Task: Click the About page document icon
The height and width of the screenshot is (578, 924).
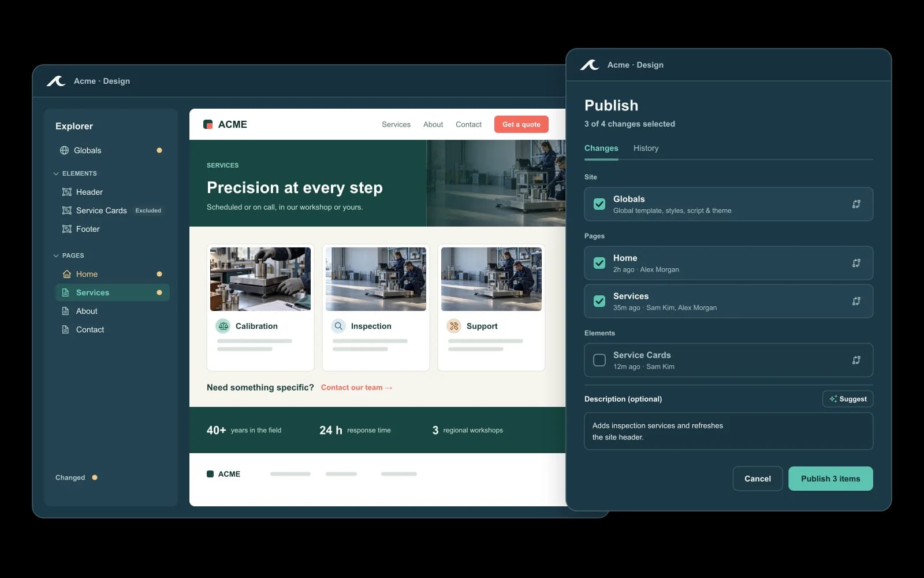Action: tap(66, 311)
